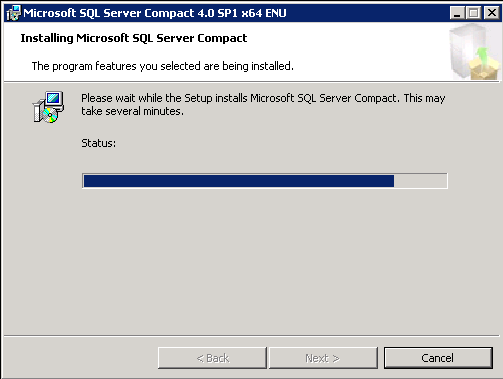This screenshot has width=503, height=379.
Task: Click the grayed-out maximize window button
Action: (x=473, y=13)
